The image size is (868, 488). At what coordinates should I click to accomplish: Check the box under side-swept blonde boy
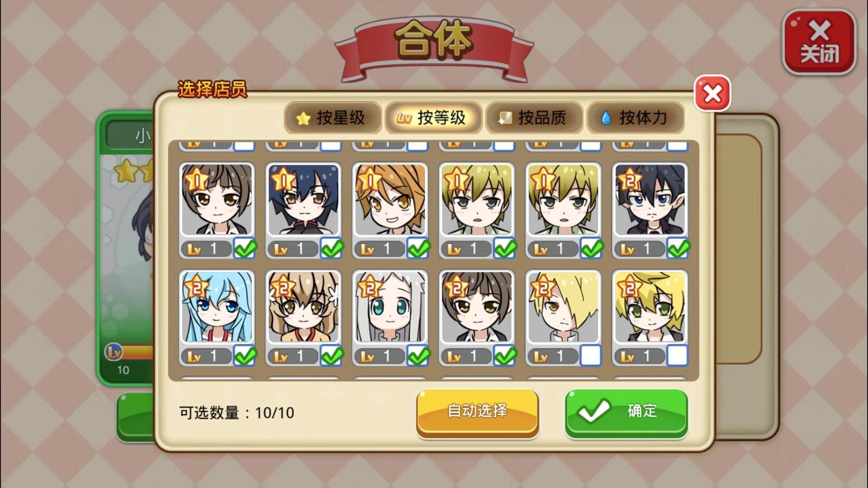591,356
